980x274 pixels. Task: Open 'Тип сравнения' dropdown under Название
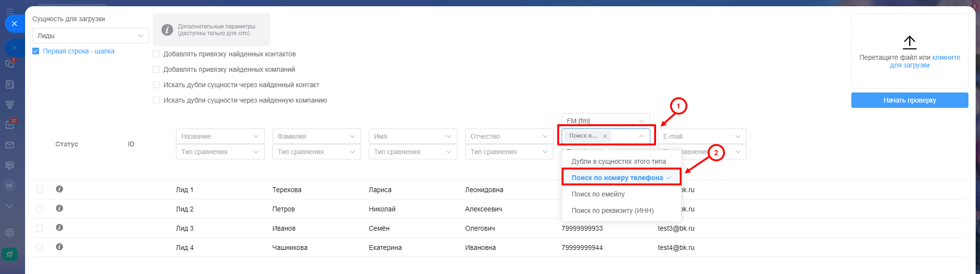pos(220,152)
